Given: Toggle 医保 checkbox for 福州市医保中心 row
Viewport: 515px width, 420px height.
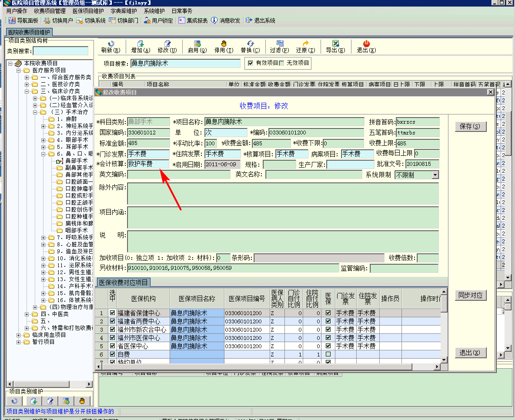Looking at the screenshot, I should (328, 337).
